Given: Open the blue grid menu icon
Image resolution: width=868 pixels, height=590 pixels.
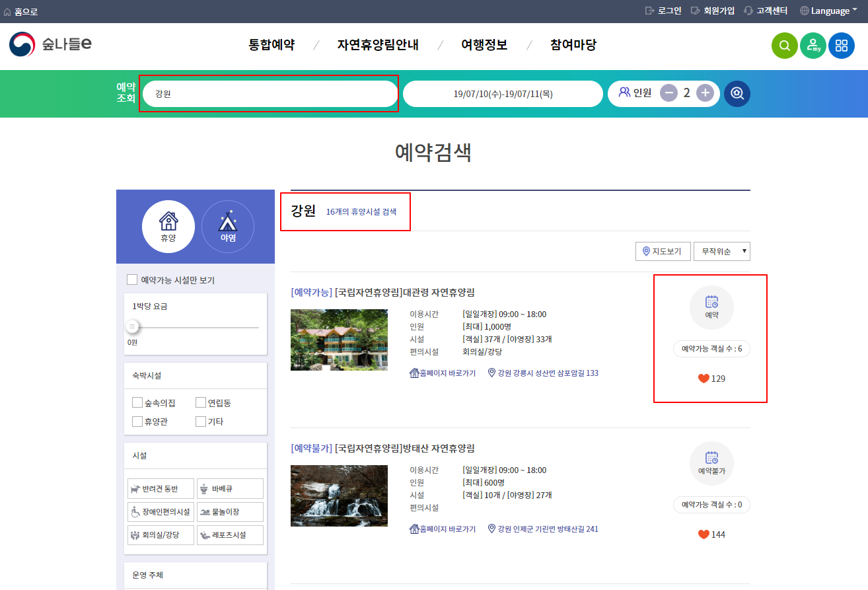Looking at the screenshot, I should point(842,46).
